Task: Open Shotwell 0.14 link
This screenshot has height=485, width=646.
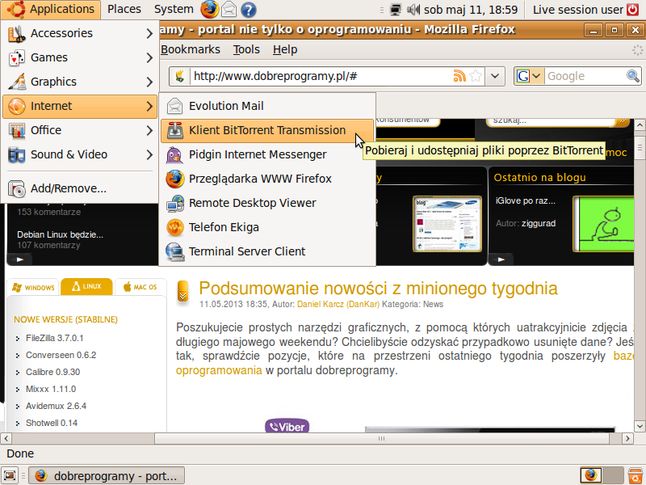Action: point(51,423)
